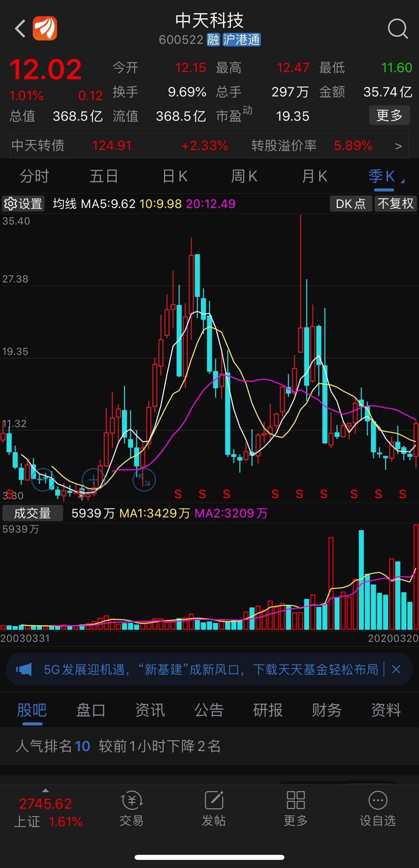Tap the 总手 297万 value
Image resolution: width=419 pixels, height=868 pixels.
pos(290,92)
